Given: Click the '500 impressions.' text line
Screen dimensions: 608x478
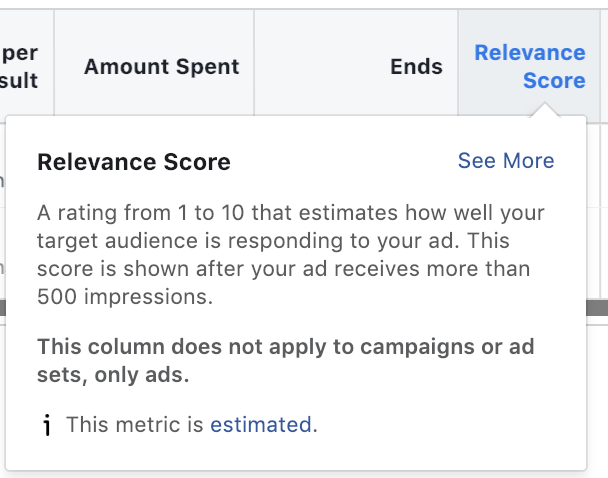Looking at the screenshot, I should pyautogui.click(x=125, y=297).
